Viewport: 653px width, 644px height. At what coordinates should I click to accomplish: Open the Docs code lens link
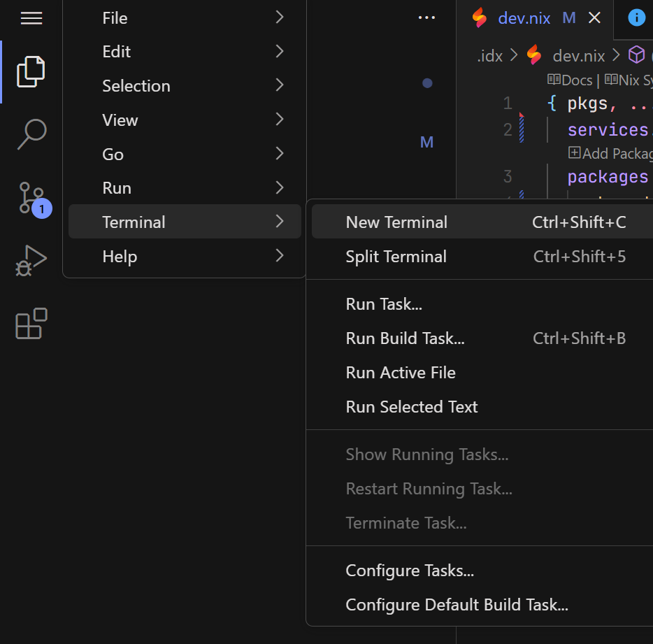tap(570, 80)
